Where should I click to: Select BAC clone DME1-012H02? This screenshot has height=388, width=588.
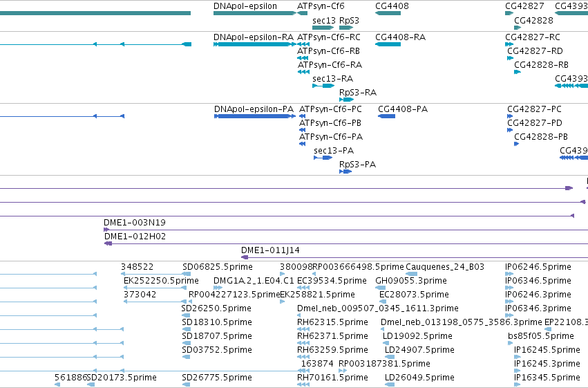[346, 244]
